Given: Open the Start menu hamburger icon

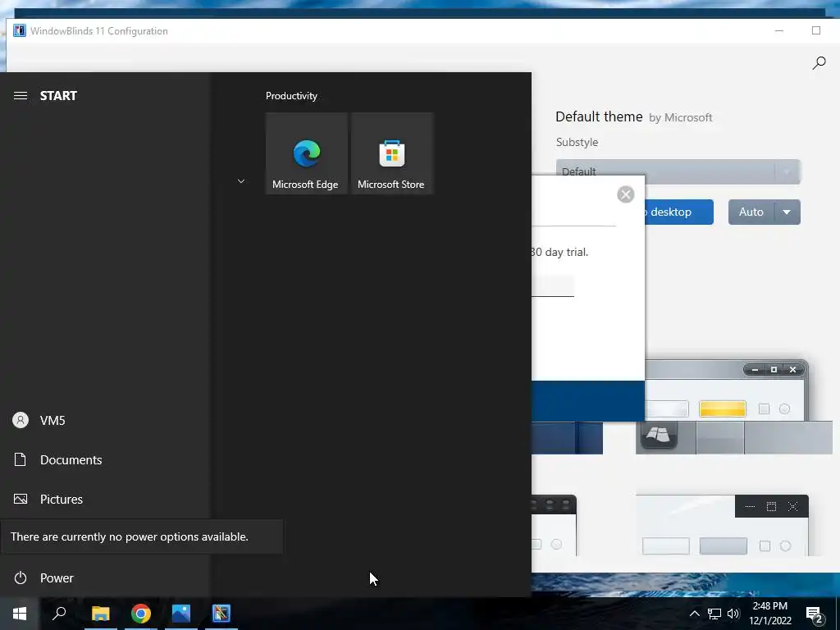Looking at the screenshot, I should tap(21, 95).
